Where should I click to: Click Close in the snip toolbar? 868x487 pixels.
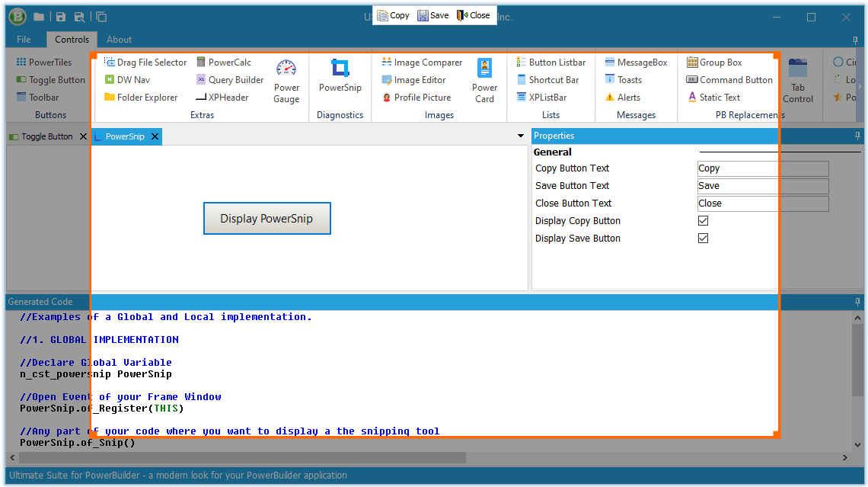[x=474, y=15]
